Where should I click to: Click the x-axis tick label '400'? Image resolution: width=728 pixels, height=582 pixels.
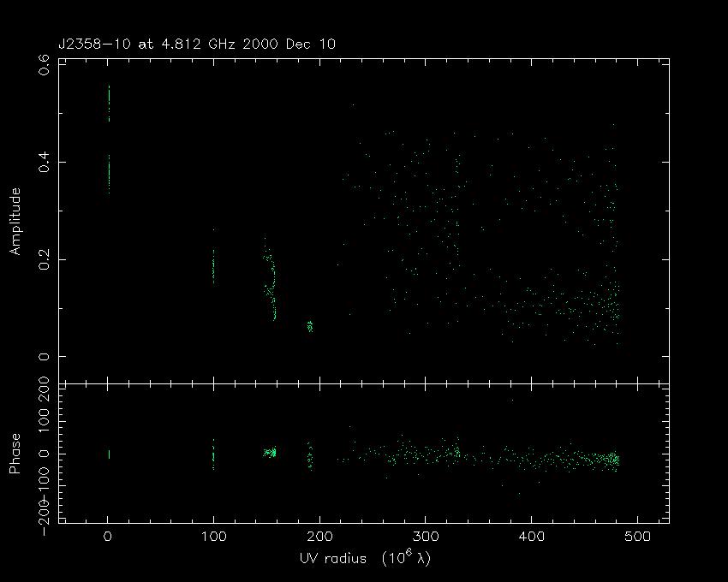pos(532,537)
